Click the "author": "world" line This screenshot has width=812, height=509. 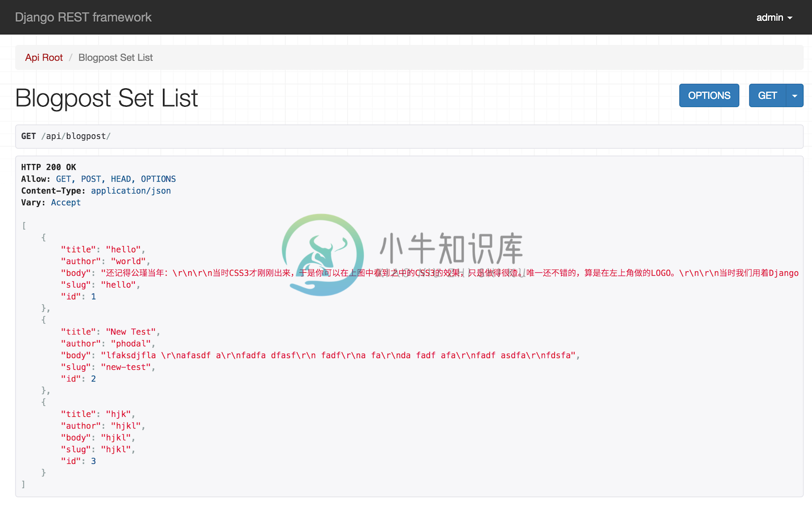coord(105,261)
